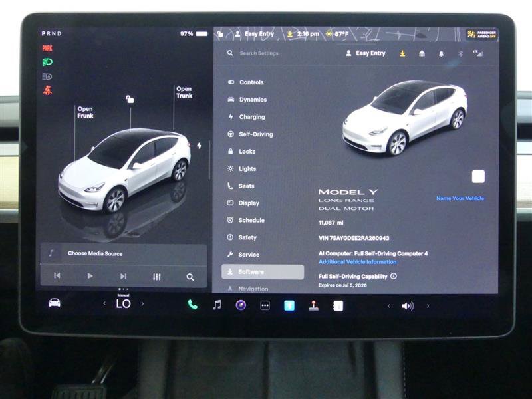This screenshot has width=532, height=399.
Task: Open climate controls via the LO temperature
Action: [x=123, y=304]
